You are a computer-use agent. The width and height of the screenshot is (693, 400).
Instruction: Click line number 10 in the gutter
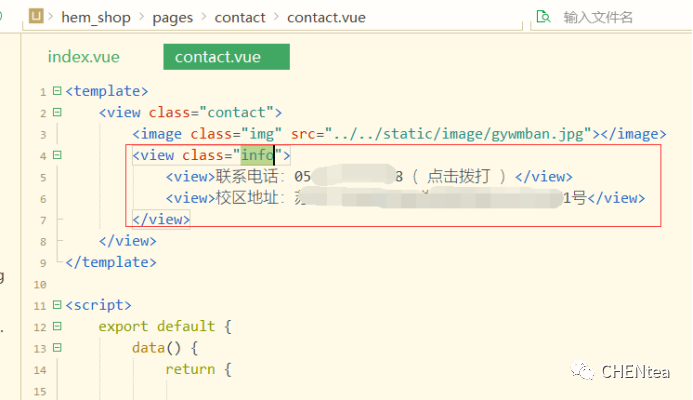(40, 284)
